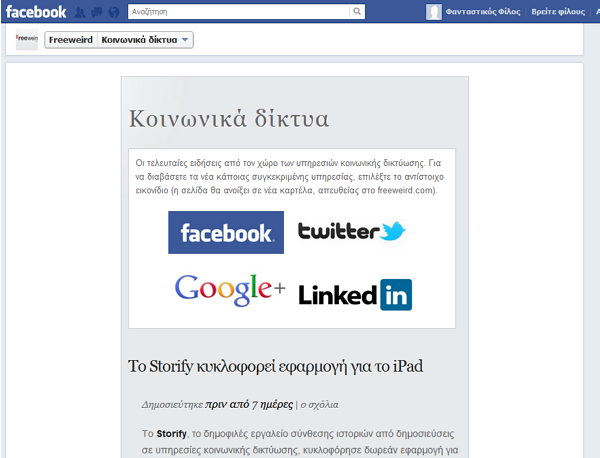
Task: Click the bold Storify link in article text
Action: pyautogui.click(x=171, y=434)
